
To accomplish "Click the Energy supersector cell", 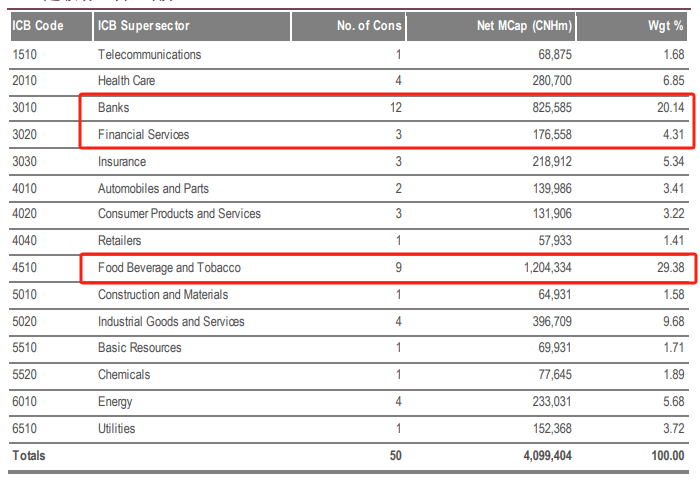I will 116,402.
